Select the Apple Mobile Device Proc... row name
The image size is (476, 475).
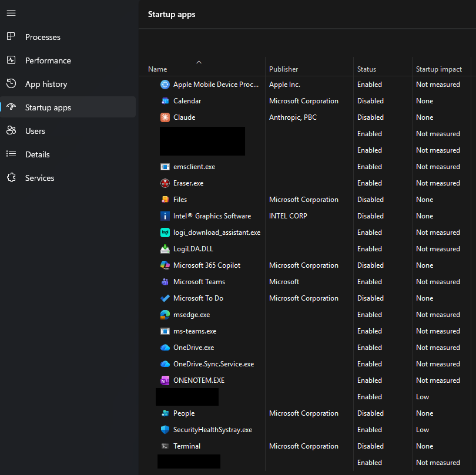[216, 85]
